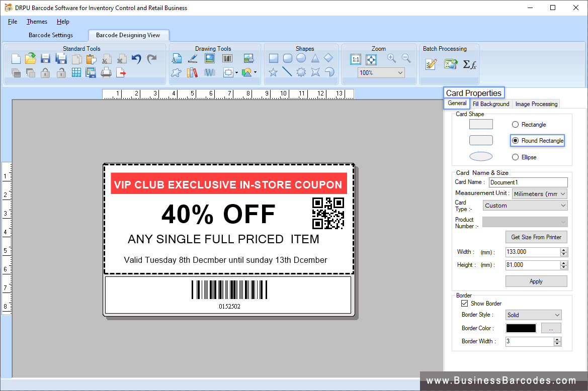Click the Get Size From Printer button

tap(536, 237)
